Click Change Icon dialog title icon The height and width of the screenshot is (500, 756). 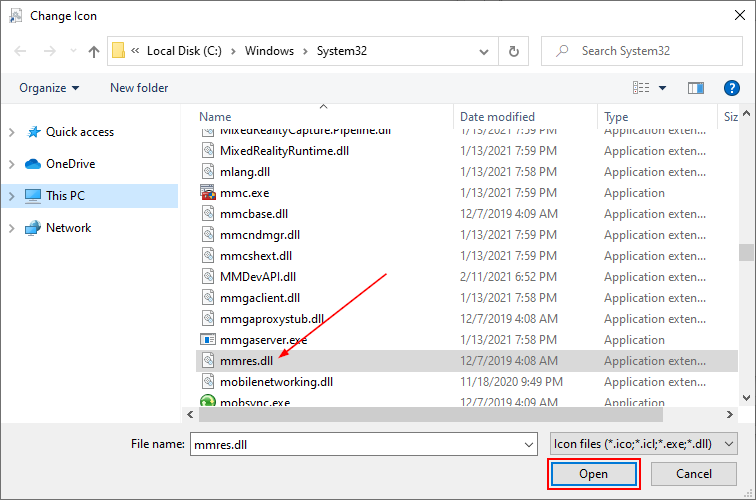tap(16, 15)
